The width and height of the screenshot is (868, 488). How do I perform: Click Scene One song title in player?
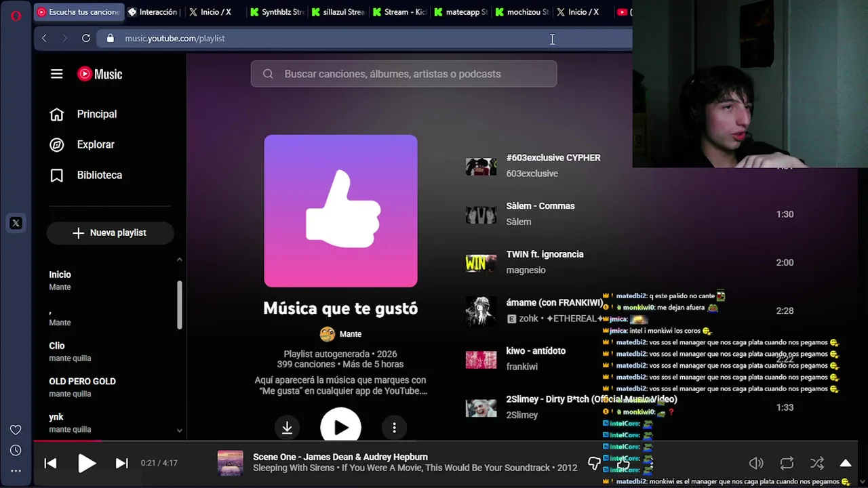click(340, 457)
